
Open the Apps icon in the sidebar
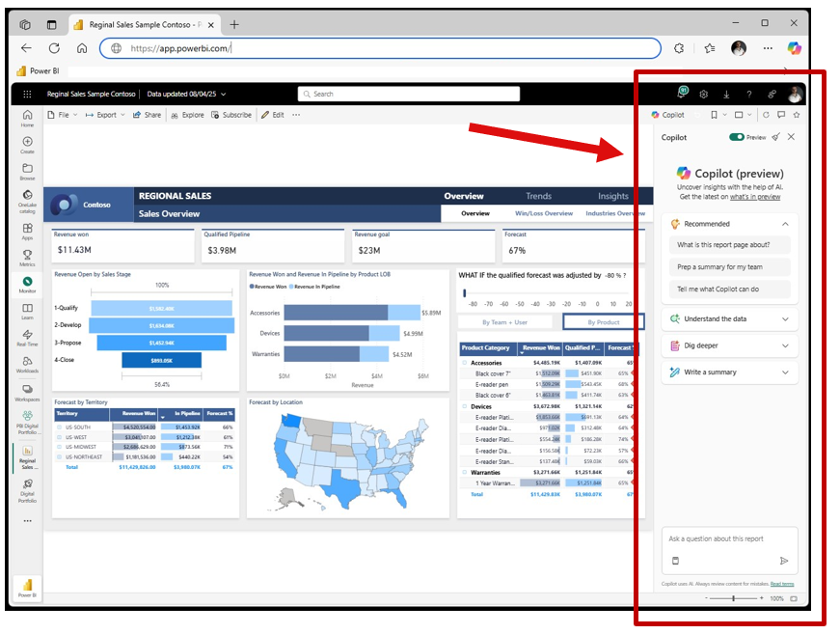(x=27, y=231)
